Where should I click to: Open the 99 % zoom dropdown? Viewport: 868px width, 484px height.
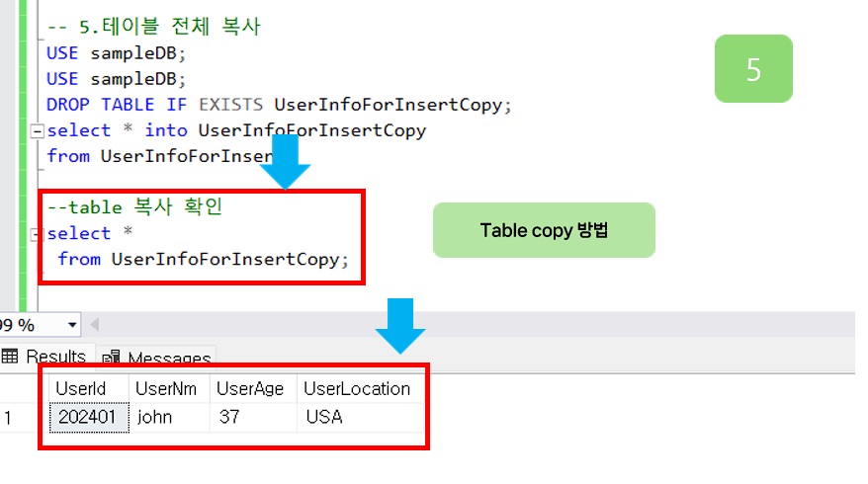point(72,325)
